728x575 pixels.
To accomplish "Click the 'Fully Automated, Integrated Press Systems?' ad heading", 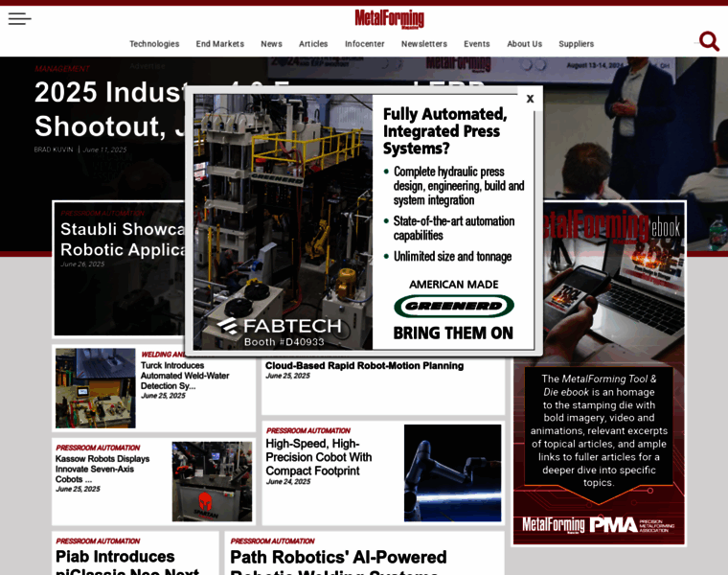I will [x=444, y=131].
